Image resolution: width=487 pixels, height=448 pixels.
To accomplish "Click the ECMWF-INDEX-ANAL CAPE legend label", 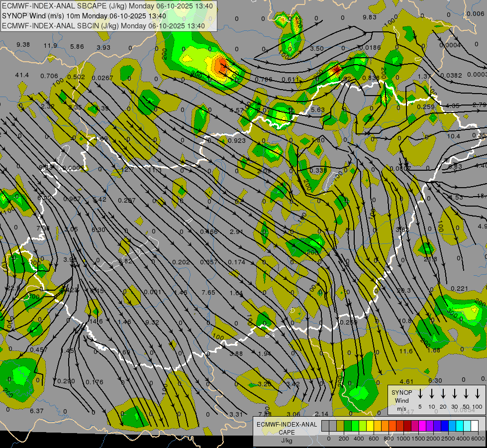I will (x=287, y=428).
